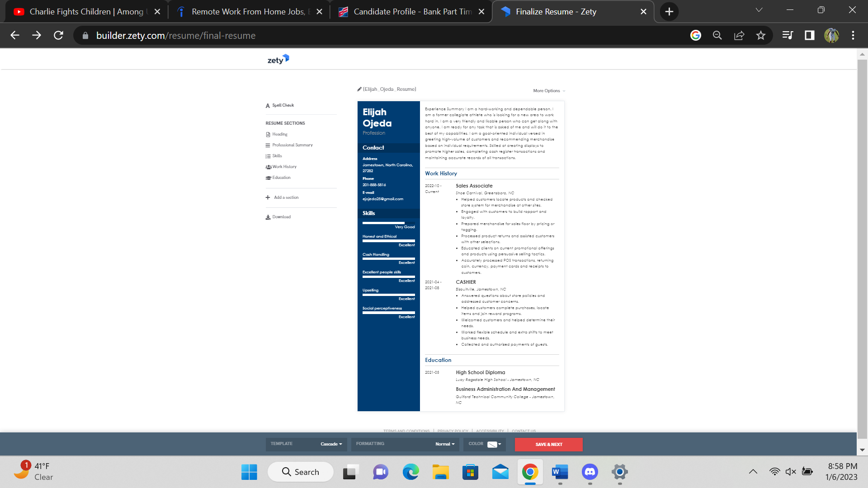The height and width of the screenshot is (488, 868).
Task: Click the ejojeda25@gmail.com email text
Action: click(383, 199)
